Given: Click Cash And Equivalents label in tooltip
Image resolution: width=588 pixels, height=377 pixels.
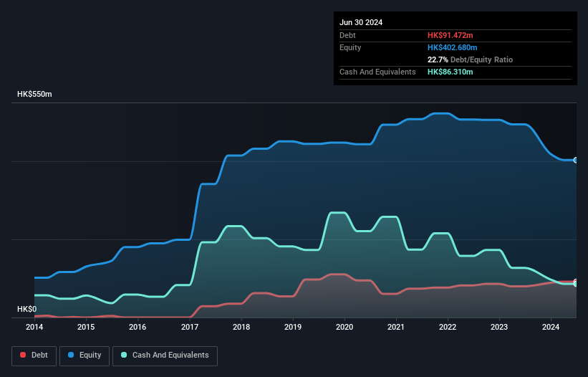Looking at the screenshot, I should (377, 72).
